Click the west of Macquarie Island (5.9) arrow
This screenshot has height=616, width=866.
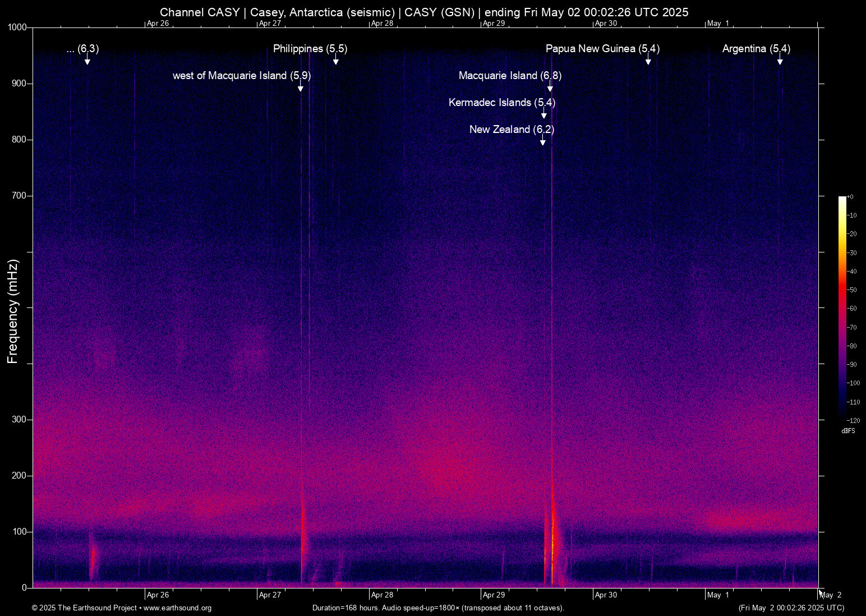point(301,86)
